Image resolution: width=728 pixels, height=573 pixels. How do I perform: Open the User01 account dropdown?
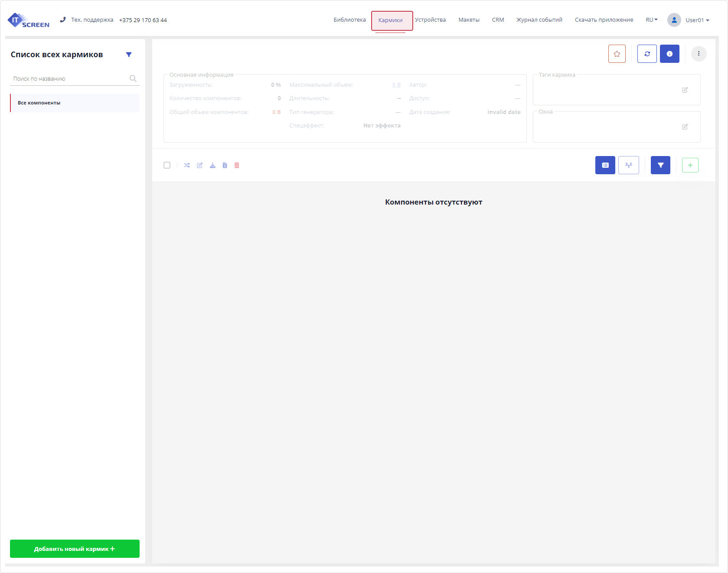click(697, 20)
